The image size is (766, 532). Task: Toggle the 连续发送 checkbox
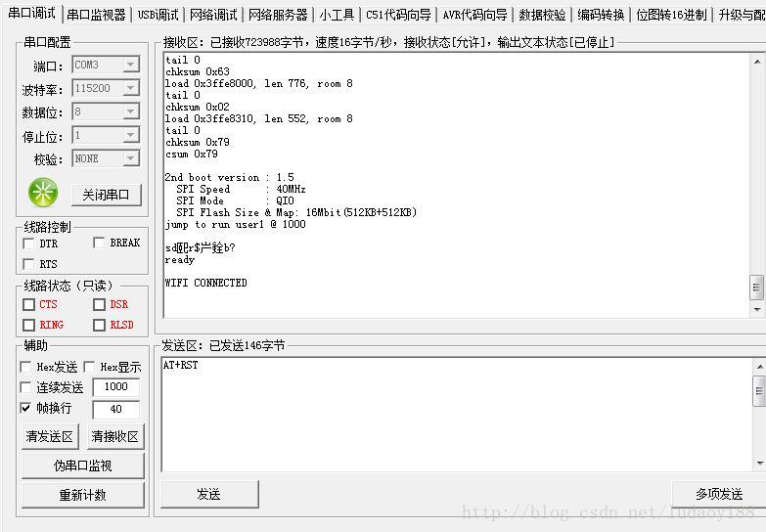pos(25,387)
